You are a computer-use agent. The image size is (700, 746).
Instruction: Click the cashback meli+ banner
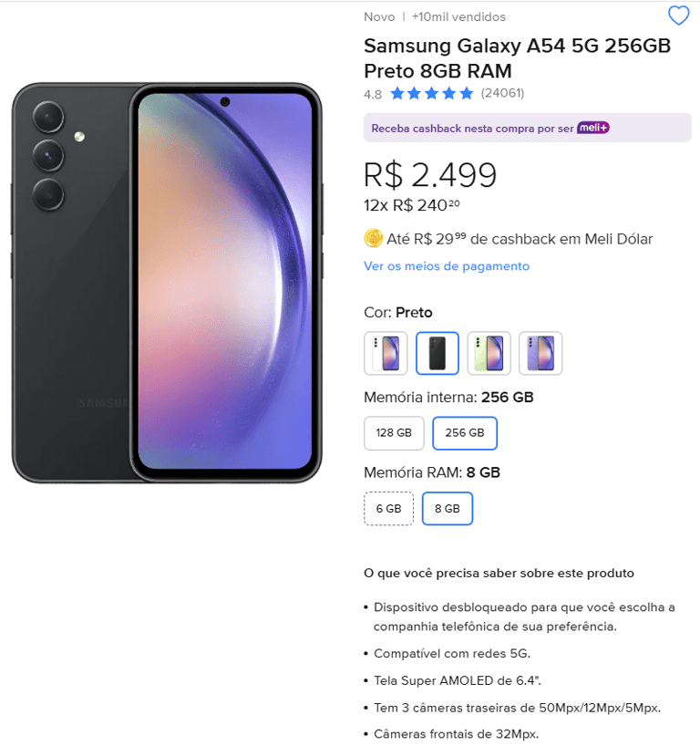[x=527, y=128]
